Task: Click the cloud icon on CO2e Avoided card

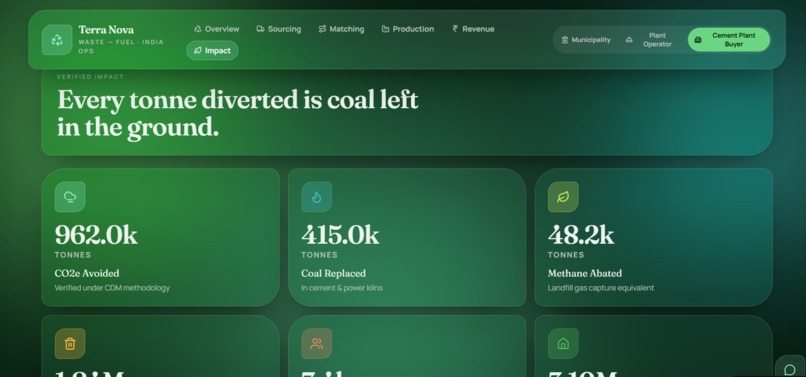Action: [70, 196]
